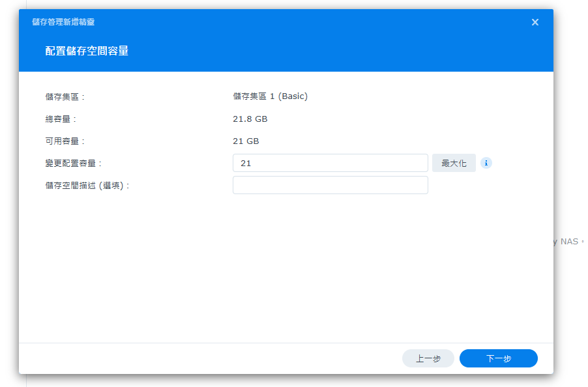Return to previous step via 上一步
Viewport: 588px width, 387px height.
[428, 358]
